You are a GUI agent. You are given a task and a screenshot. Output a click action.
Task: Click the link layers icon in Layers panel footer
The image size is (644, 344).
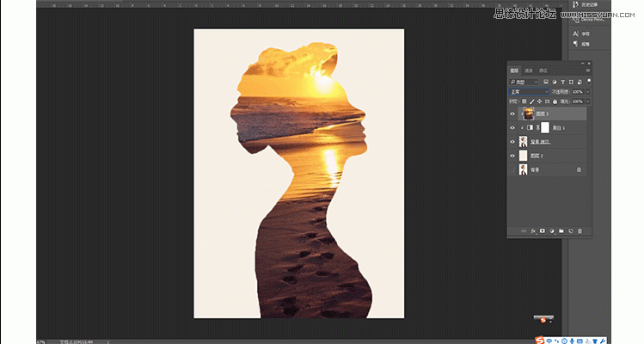pyautogui.click(x=523, y=231)
